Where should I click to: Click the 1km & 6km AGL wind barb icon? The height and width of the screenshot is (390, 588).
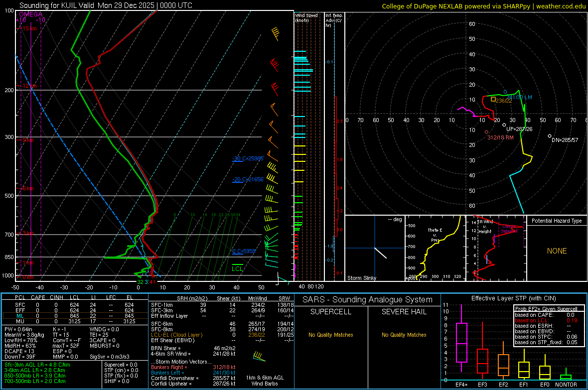coord(259,356)
